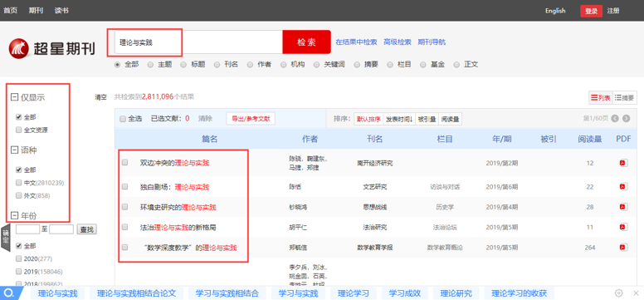Click the end year input field

tap(61, 229)
